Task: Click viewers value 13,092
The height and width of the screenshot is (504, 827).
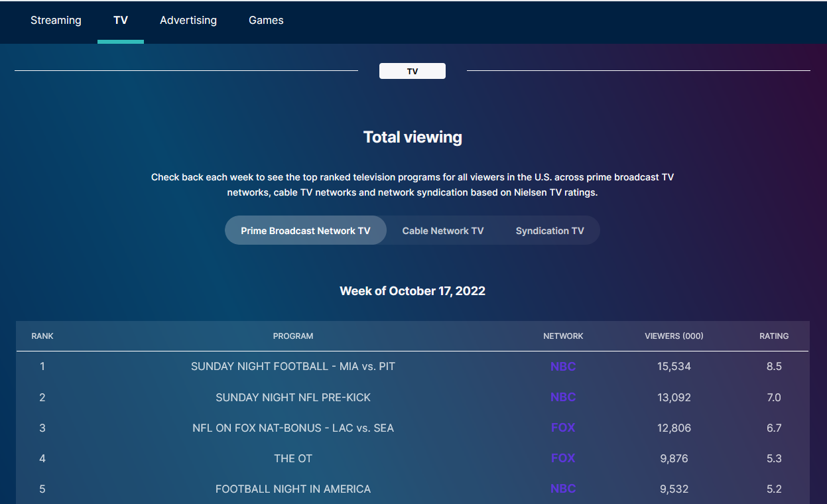Action: pos(674,397)
